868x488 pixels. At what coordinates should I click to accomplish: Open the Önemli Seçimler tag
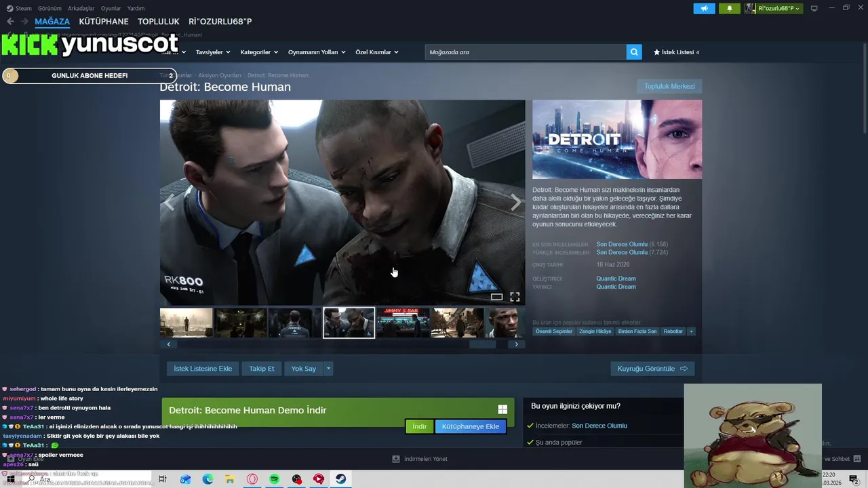tap(554, 331)
